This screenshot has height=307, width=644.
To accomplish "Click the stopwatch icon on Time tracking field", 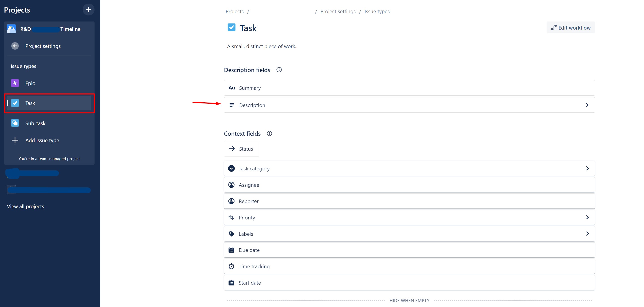I will (x=231, y=266).
